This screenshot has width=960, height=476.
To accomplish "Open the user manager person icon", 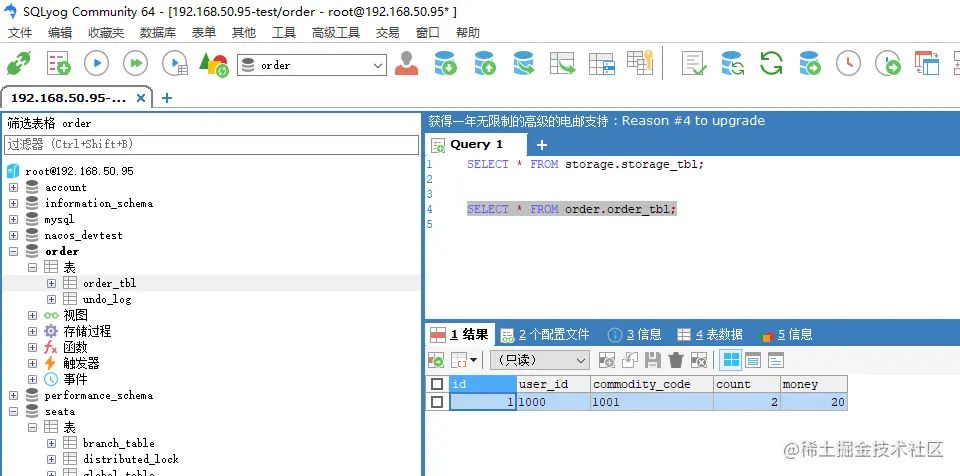I will coord(407,63).
